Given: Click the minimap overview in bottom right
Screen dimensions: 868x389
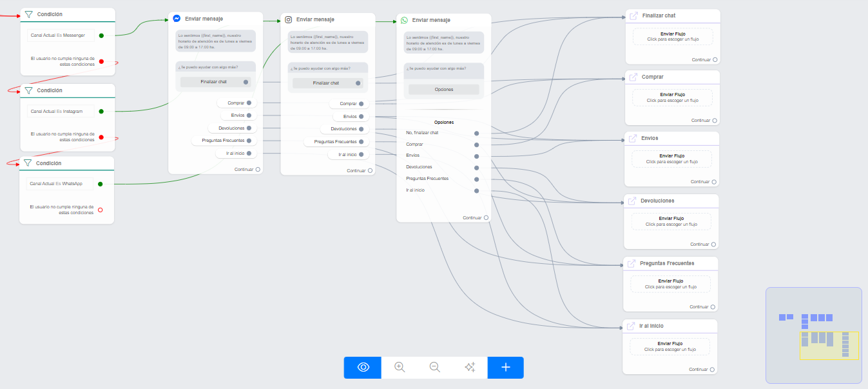Looking at the screenshot, I should click(x=813, y=335).
